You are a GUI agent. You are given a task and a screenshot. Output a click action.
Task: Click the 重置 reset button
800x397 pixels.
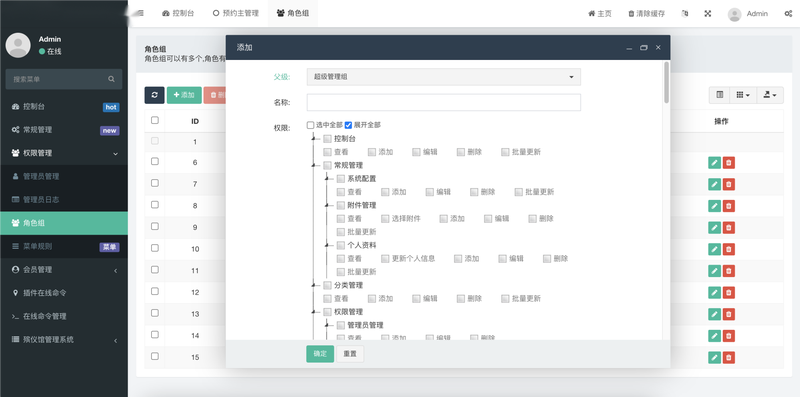click(x=350, y=354)
